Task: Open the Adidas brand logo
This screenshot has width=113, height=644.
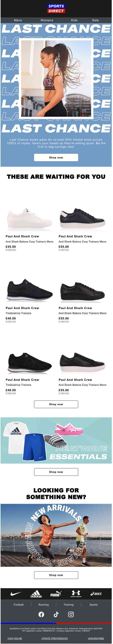Action: pos(36,594)
